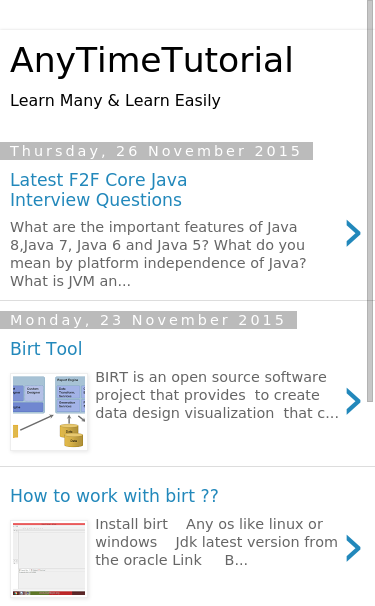The image size is (375, 606).
Task: Open the Birt Tool post title
Action: [46, 349]
